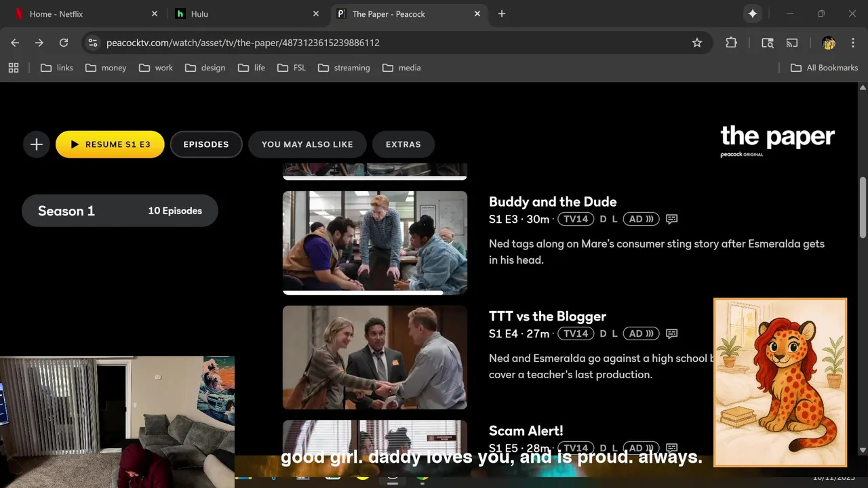
Task: Click the AD audio description badge for S1 E4
Action: click(x=641, y=333)
